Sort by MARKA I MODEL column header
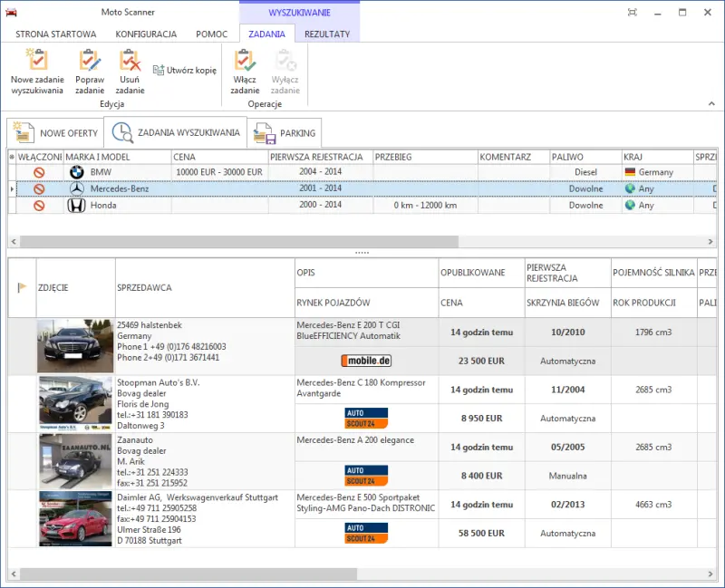Image resolution: width=725 pixels, height=588 pixels. point(118,157)
